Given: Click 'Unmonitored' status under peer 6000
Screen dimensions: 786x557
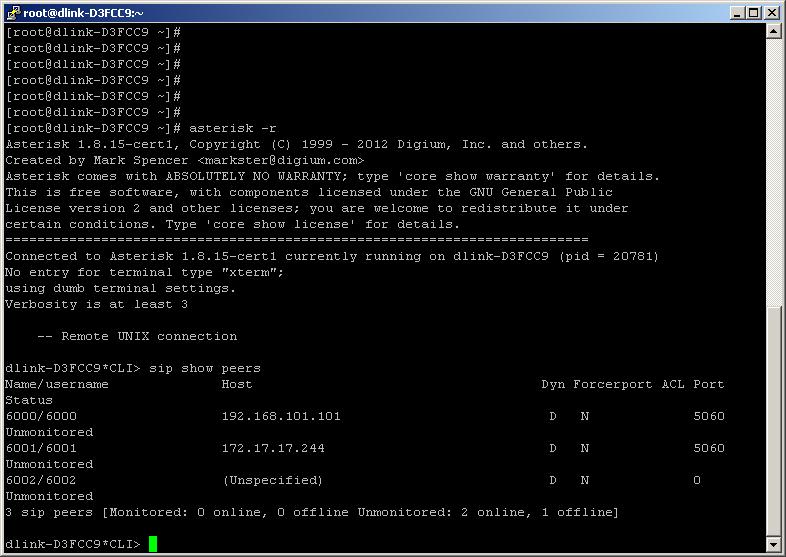Looking at the screenshot, I should point(49,432).
